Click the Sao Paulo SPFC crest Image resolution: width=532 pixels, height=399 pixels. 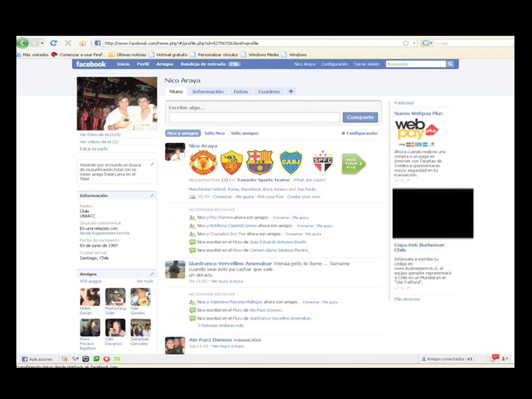coord(323,162)
